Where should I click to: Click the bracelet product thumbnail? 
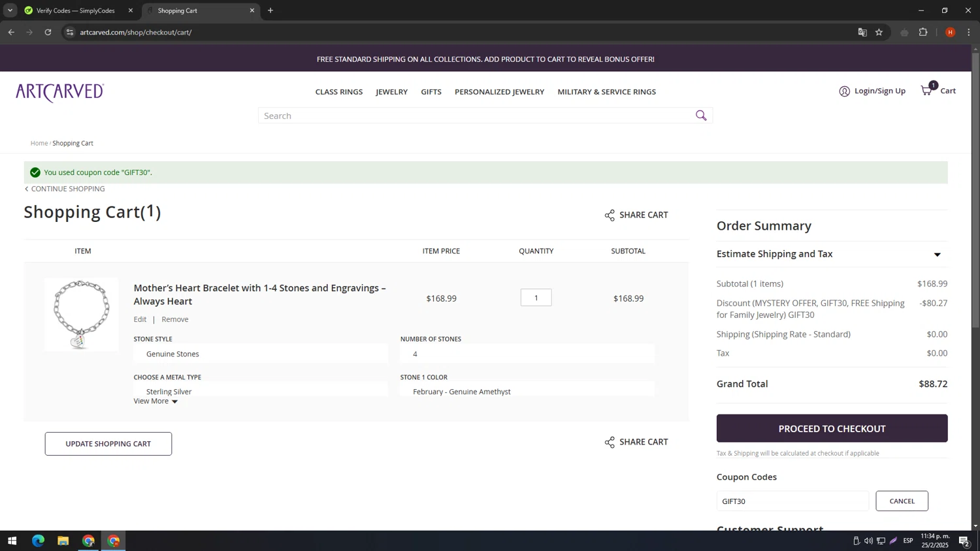click(x=82, y=315)
